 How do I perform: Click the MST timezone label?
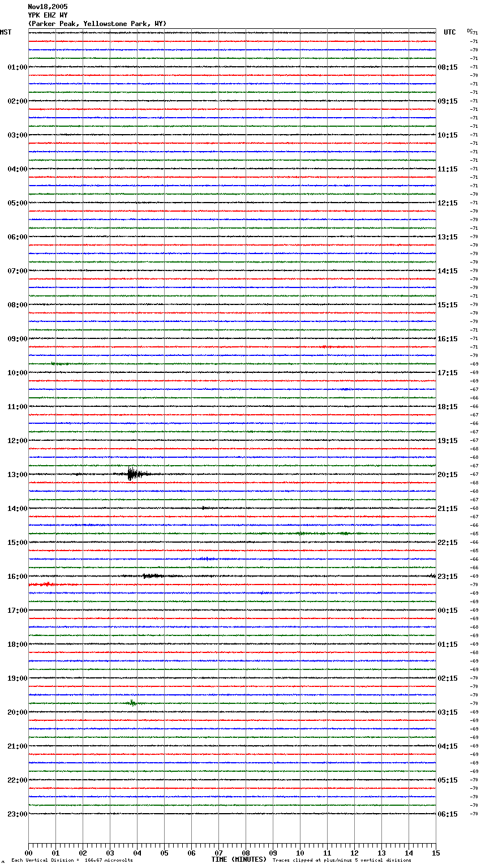pos(6,32)
